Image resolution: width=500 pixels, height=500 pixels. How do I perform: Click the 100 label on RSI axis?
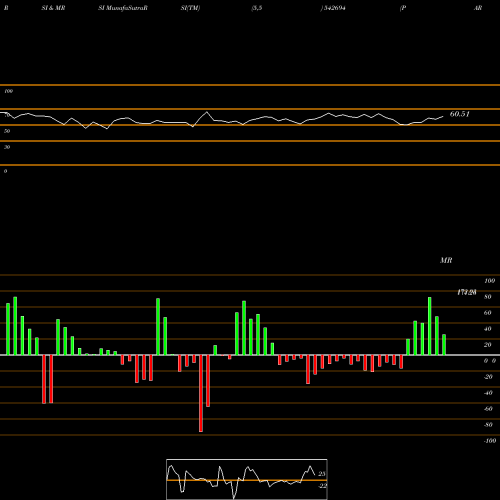(x=9, y=91)
